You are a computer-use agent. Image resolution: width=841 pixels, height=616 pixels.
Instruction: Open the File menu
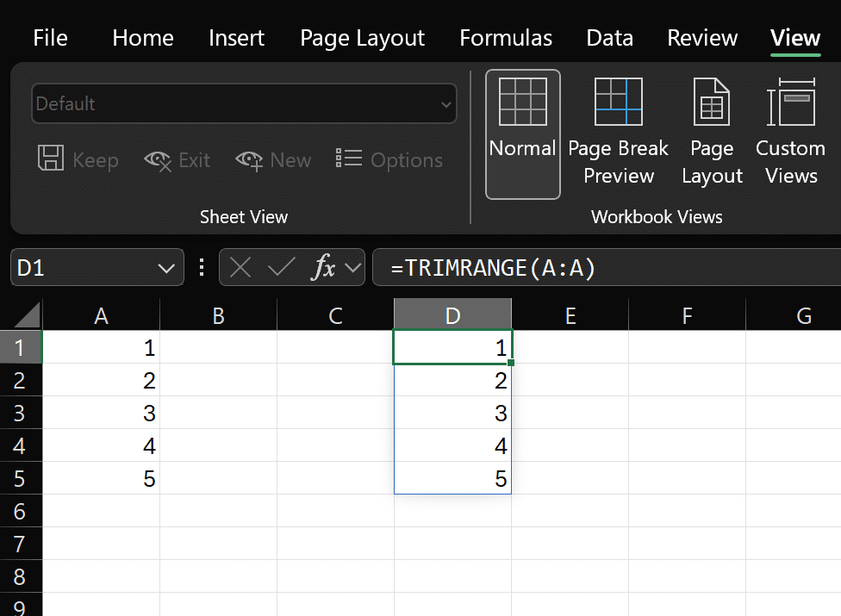(x=51, y=38)
